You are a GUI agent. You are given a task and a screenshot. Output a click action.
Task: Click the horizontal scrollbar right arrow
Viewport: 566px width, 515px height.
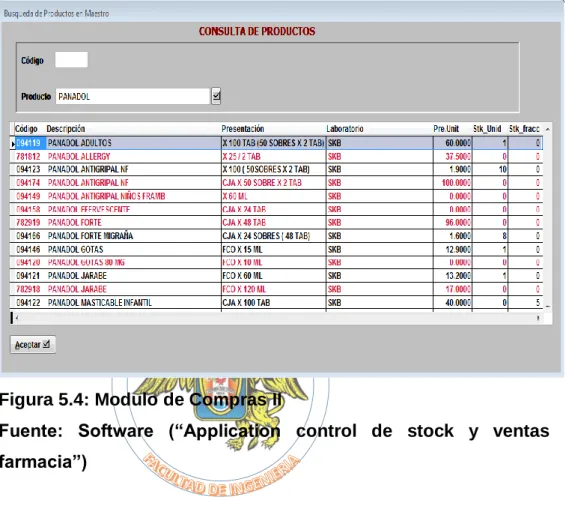[538, 318]
